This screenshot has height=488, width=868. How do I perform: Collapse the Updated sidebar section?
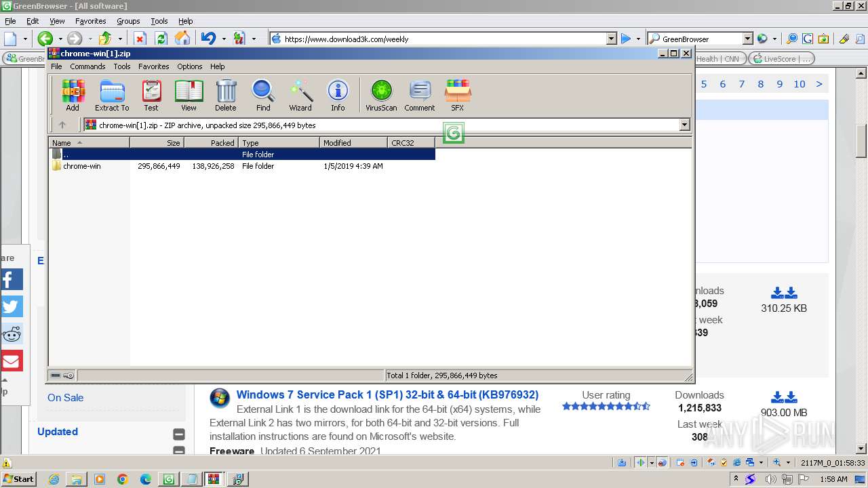(x=179, y=434)
